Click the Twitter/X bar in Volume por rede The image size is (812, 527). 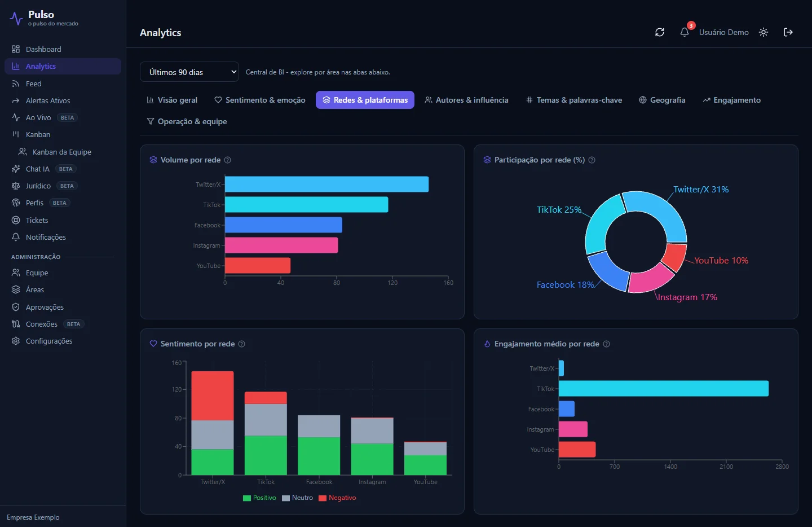click(x=326, y=185)
